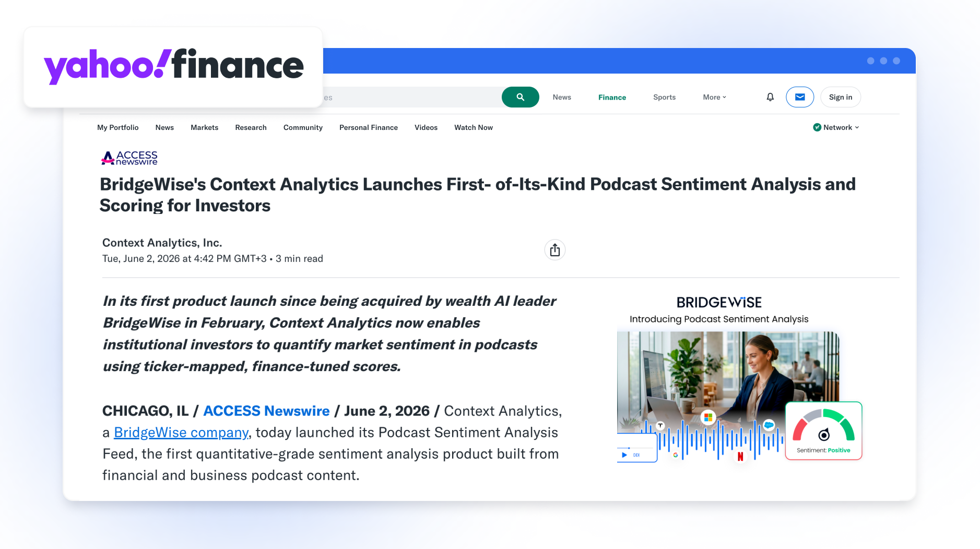Open the News item below search bar
Screen dimensions: 980x549
(164, 127)
